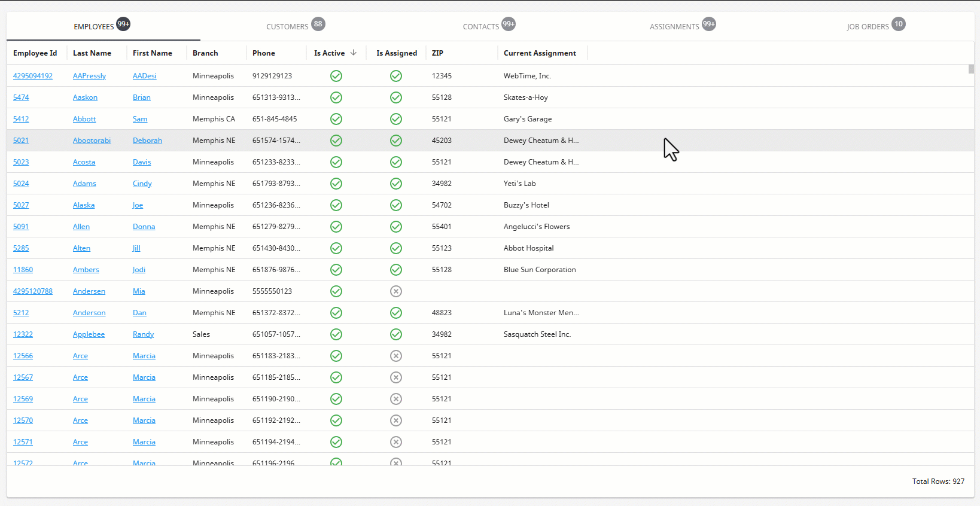Screen dimensions: 980x506
Task: Toggle Is Active status for employee 5023
Action: 336,162
